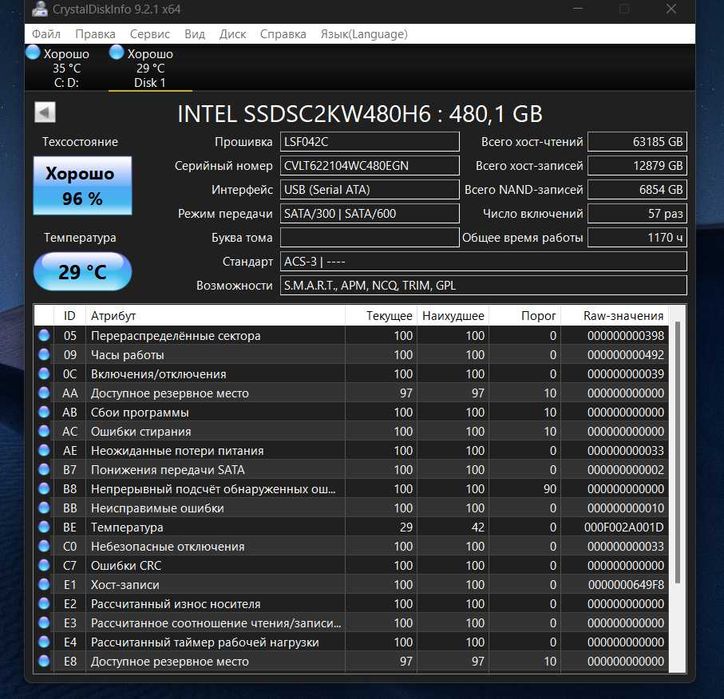This screenshot has width=724, height=699.
Task: Click the Возможности field with S.M.A.R.T., APM
Action: (483, 285)
